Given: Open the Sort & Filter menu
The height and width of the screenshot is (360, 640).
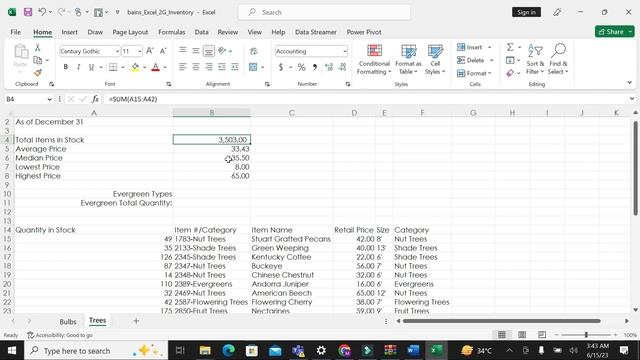Looking at the screenshot, I should pos(535,60).
